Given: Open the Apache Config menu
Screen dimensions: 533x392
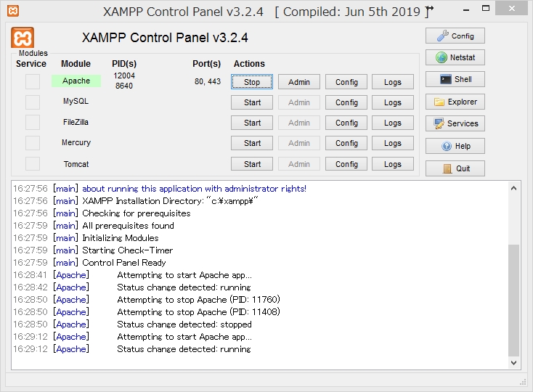Looking at the screenshot, I should point(346,82).
